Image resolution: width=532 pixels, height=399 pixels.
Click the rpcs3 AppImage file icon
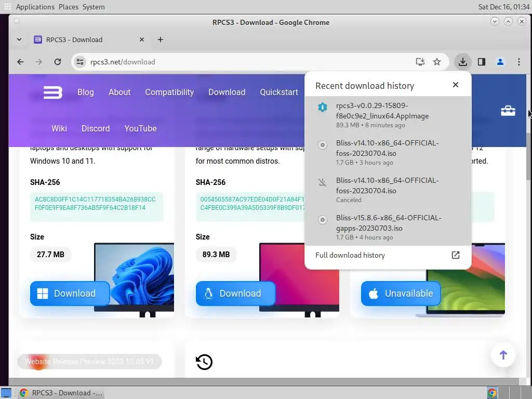tap(323, 107)
